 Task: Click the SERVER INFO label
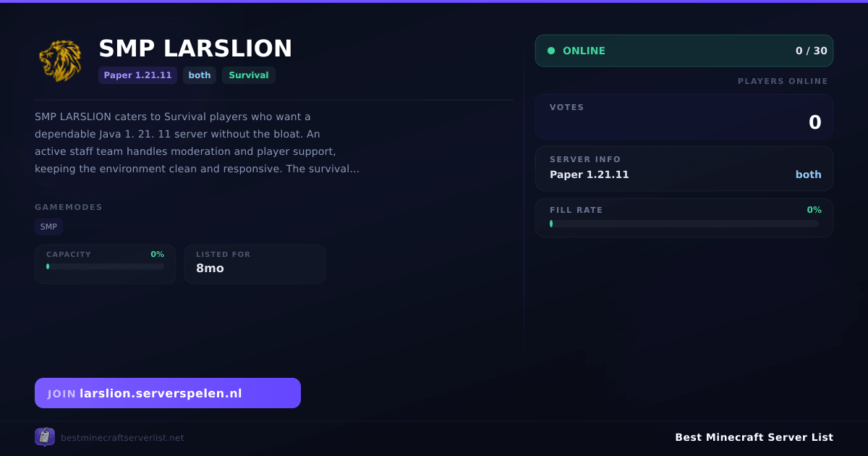click(x=585, y=159)
